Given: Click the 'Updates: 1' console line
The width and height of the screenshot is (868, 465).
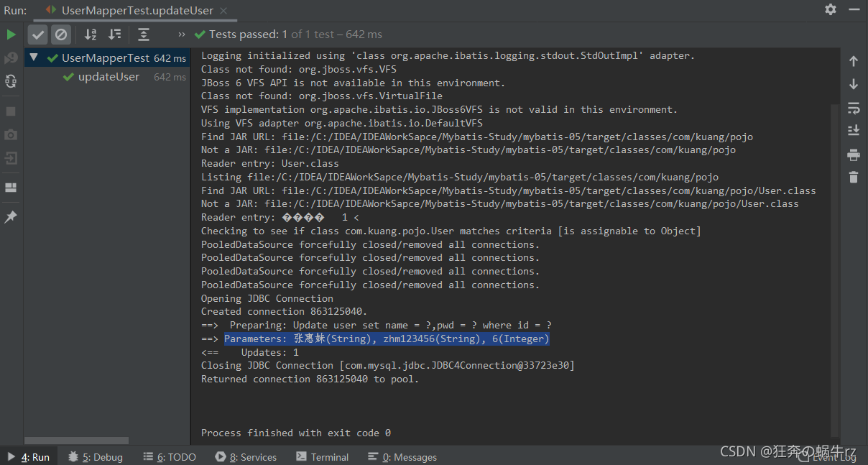Looking at the screenshot, I should [250, 352].
